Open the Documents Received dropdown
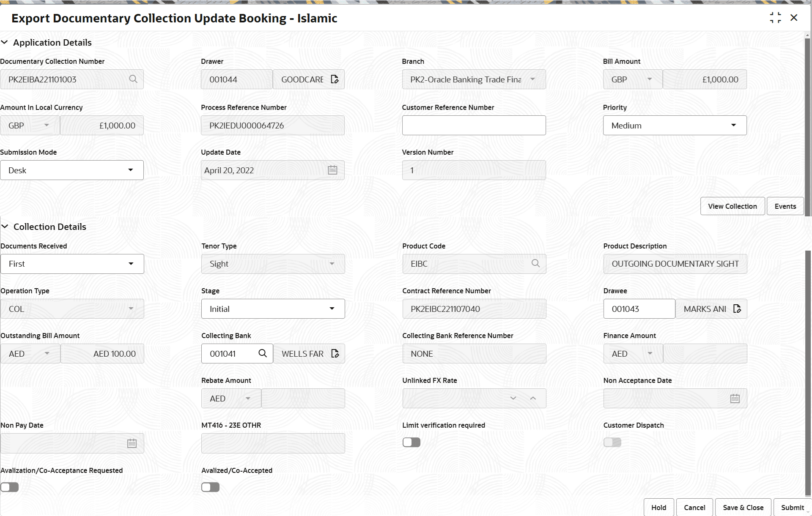This screenshot has width=812, height=516. pyautogui.click(x=131, y=263)
